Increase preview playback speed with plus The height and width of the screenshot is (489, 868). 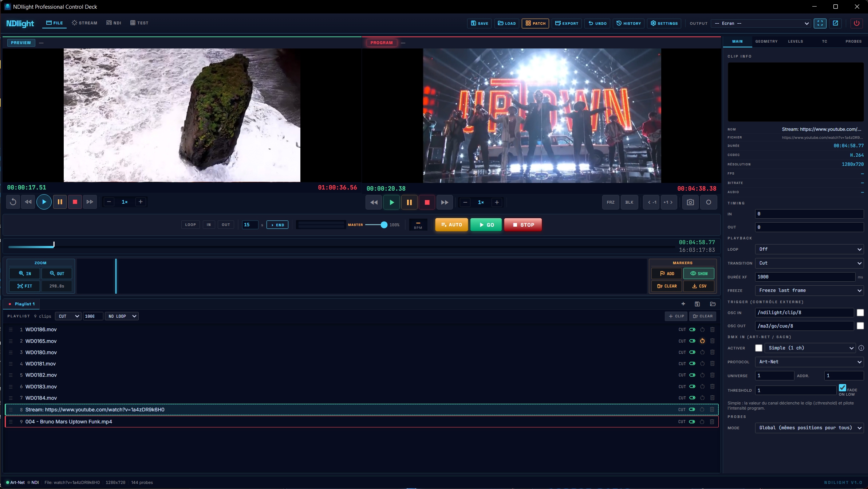click(141, 202)
